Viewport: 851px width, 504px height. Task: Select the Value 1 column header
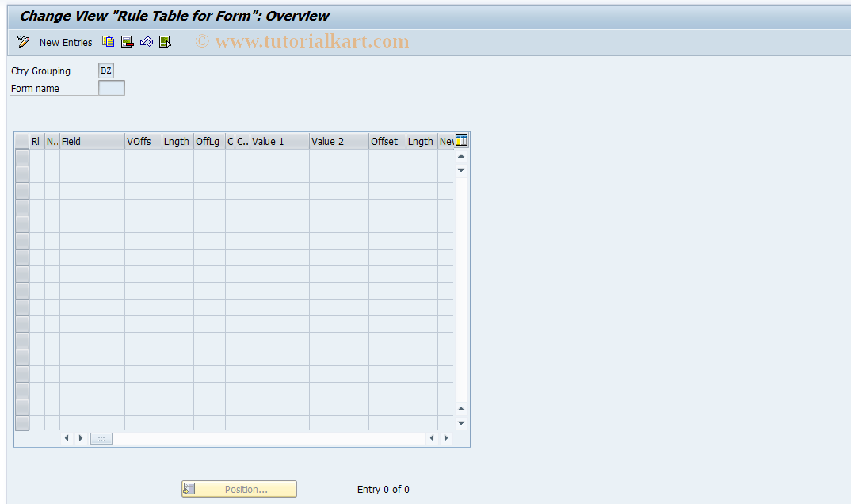pos(280,142)
